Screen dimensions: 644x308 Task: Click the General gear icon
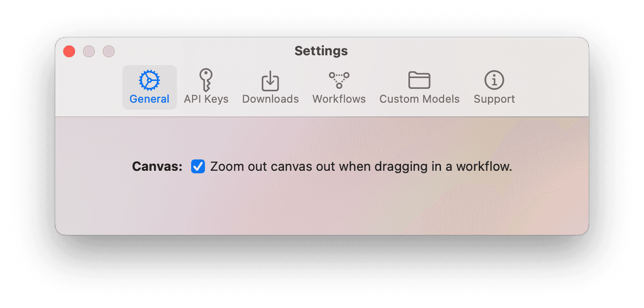(x=149, y=80)
